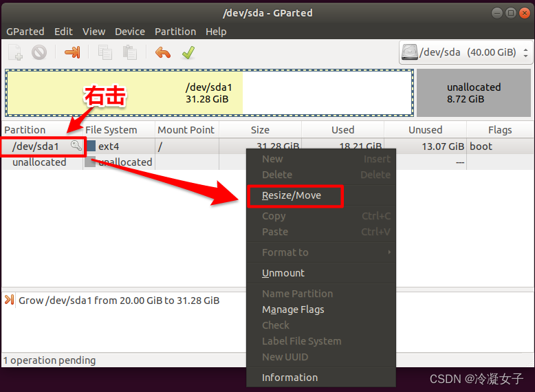The image size is (535, 392).
Task: Open Information from the context menu
Action: pos(321,378)
